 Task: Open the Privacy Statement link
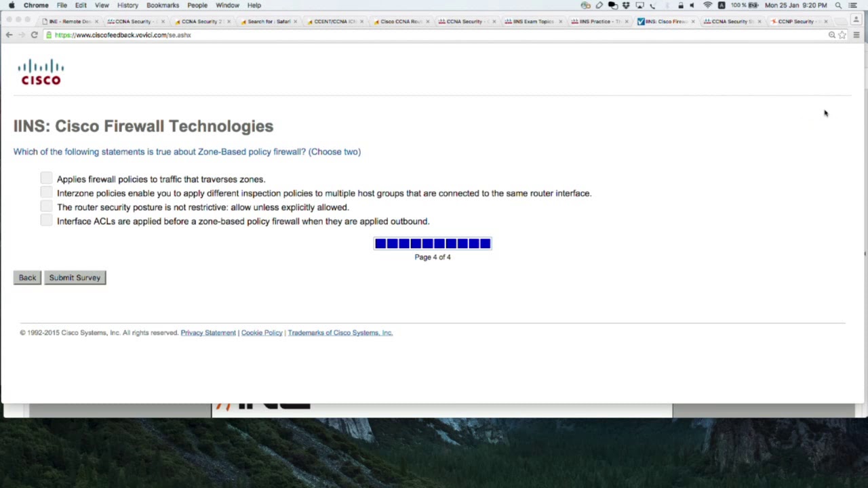(x=208, y=333)
